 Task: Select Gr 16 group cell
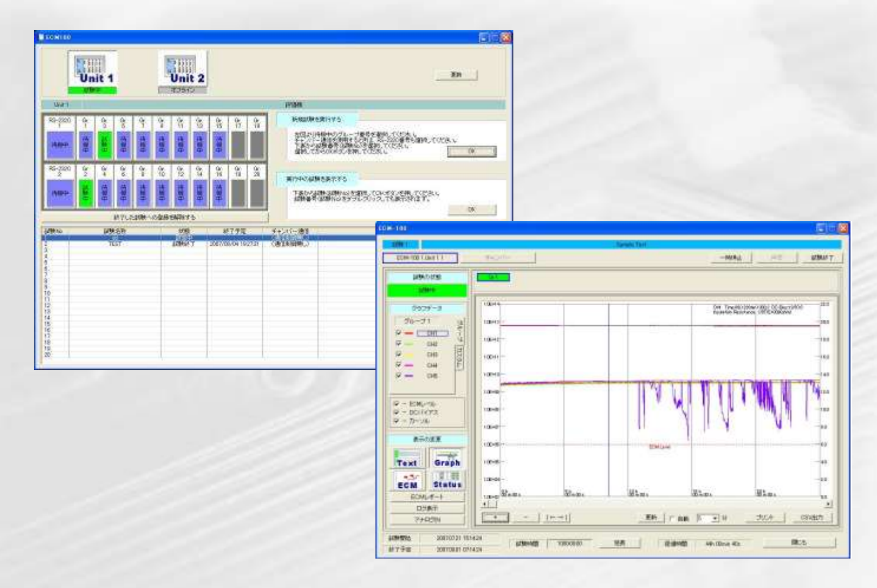pos(219,193)
